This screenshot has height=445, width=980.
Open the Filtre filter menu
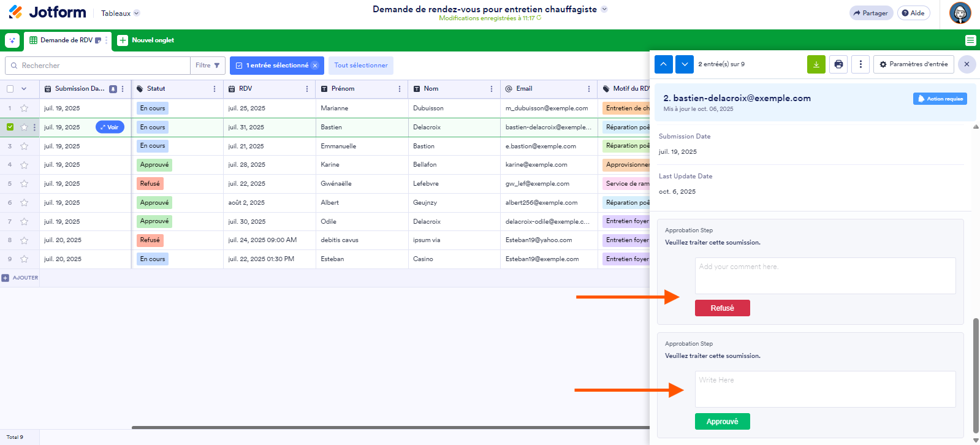pos(208,66)
